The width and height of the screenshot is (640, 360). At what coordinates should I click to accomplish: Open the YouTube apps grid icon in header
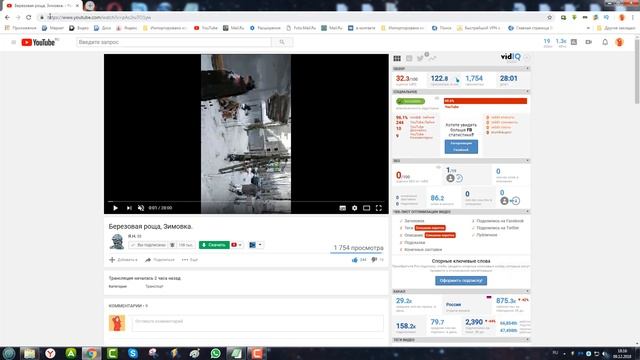(574, 42)
